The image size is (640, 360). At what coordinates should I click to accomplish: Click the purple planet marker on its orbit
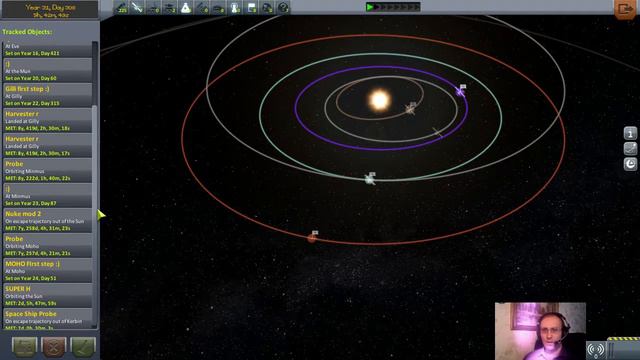tap(460, 91)
